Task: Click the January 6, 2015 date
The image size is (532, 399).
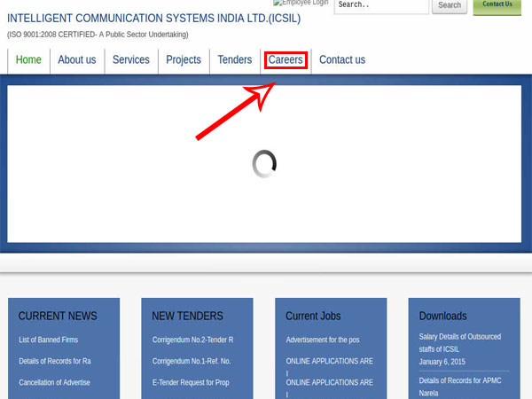Action: (x=442, y=362)
